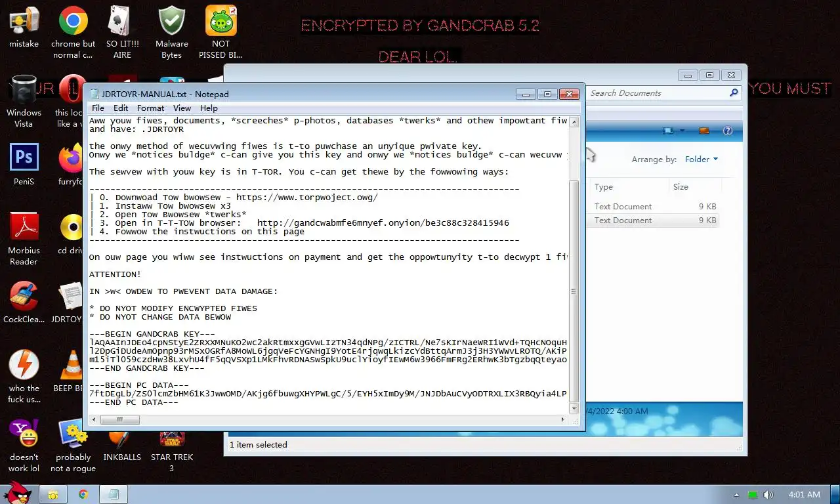Click the Explorer help question mark icon

(x=727, y=131)
